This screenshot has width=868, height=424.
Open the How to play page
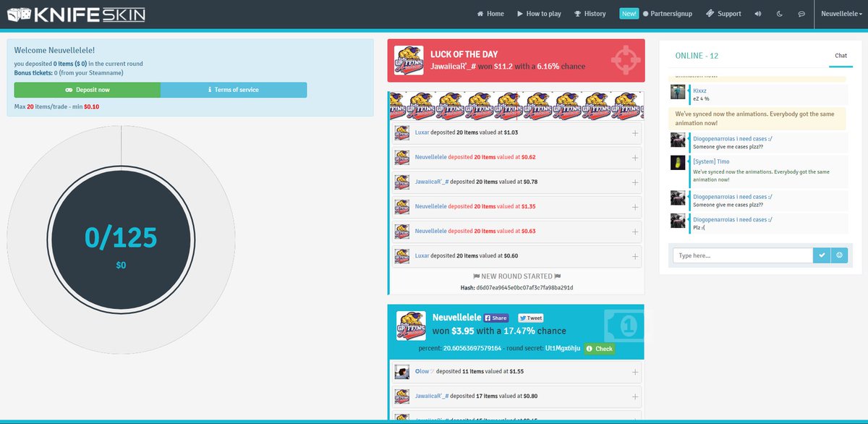pos(539,14)
